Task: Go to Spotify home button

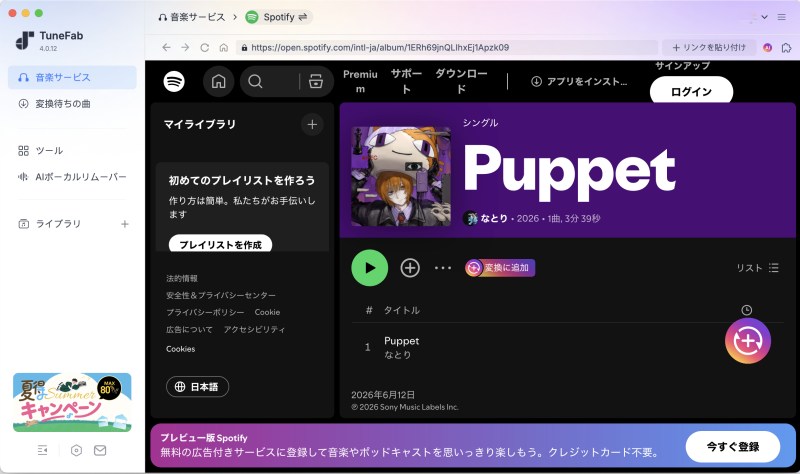Action: point(218,82)
